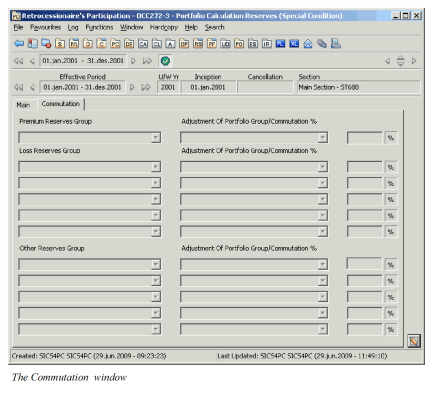
Task: Expand the last Other Reserves Group dropdown
Action: [x=156, y=329]
